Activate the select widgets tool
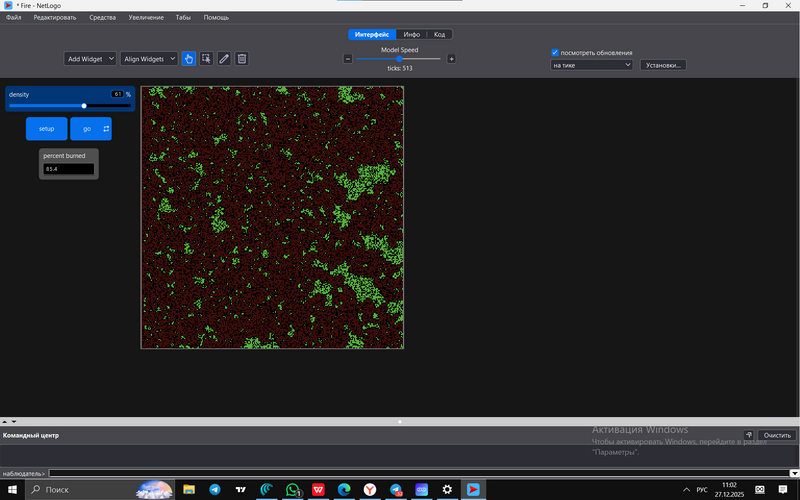This screenshot has height=500, width=800. coord(206,59)
